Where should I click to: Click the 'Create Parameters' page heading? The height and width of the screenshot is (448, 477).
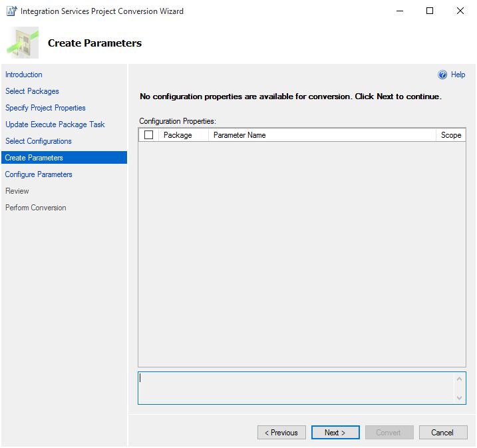pos(94,43)
